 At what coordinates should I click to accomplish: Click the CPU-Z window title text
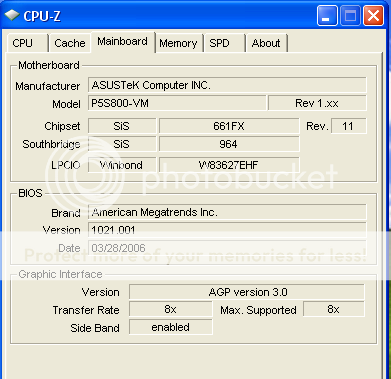[42, 16]
